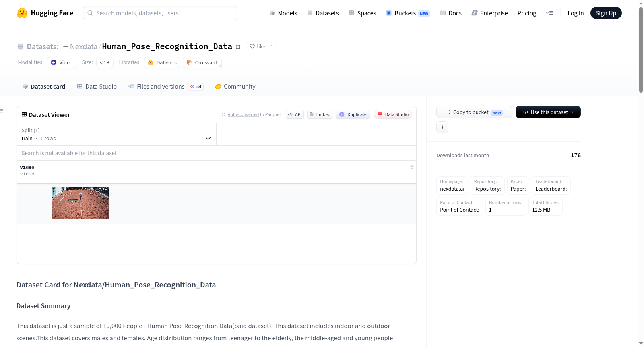Copy dataset name with the copy icon
The height and width of the screenshot is (347, 644).
tap(237, 46)
